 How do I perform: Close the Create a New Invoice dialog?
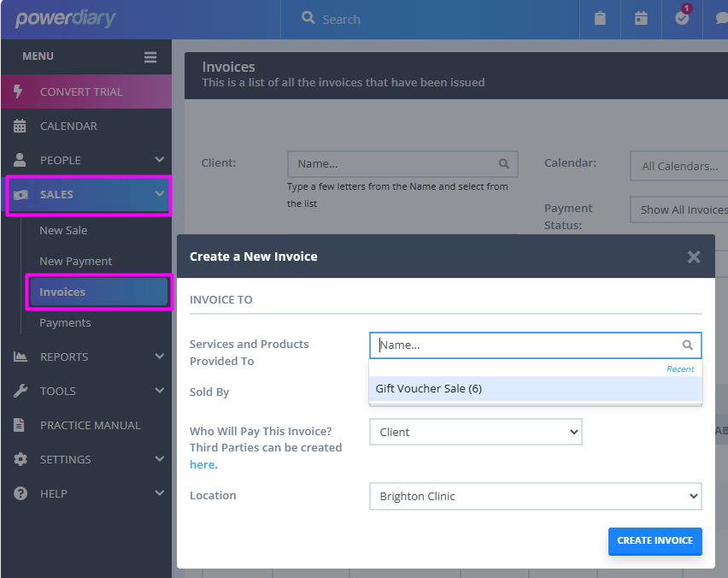coord(694,257)
